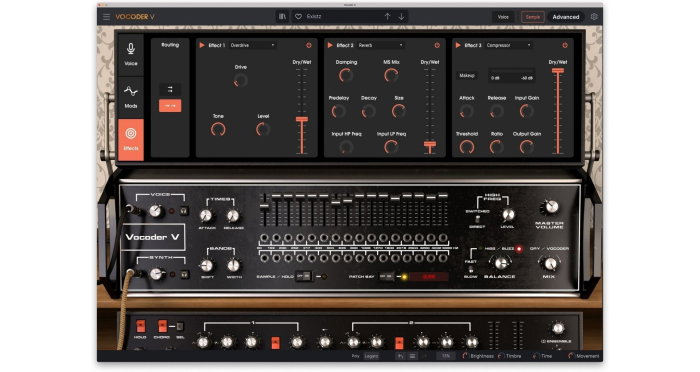The image size is (700, 372).
Task: Toggle Effect 3 power button
Action: coord(565,46)
